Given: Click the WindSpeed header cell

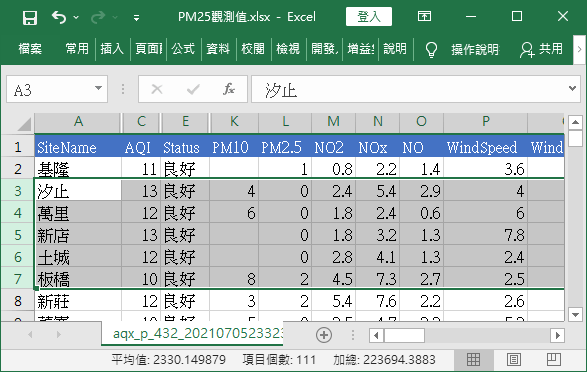Looking at the screenshot, I should pos(486,147).
